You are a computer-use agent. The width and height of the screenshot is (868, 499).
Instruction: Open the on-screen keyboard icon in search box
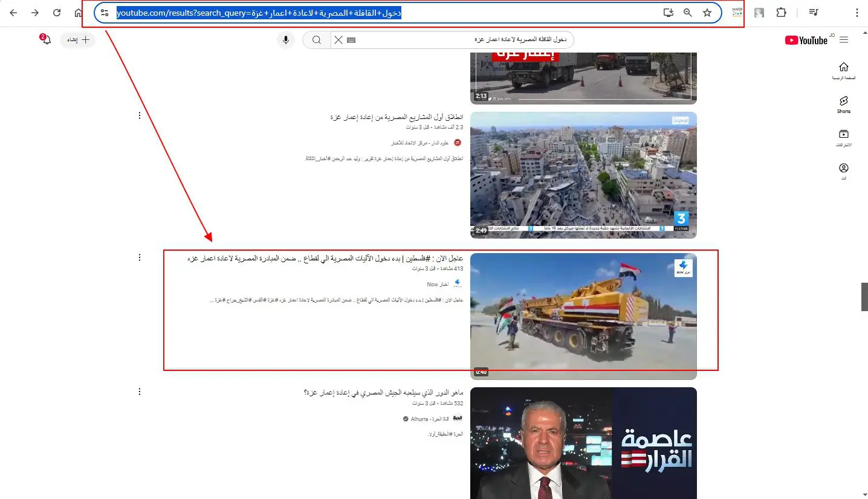(351, 40)
